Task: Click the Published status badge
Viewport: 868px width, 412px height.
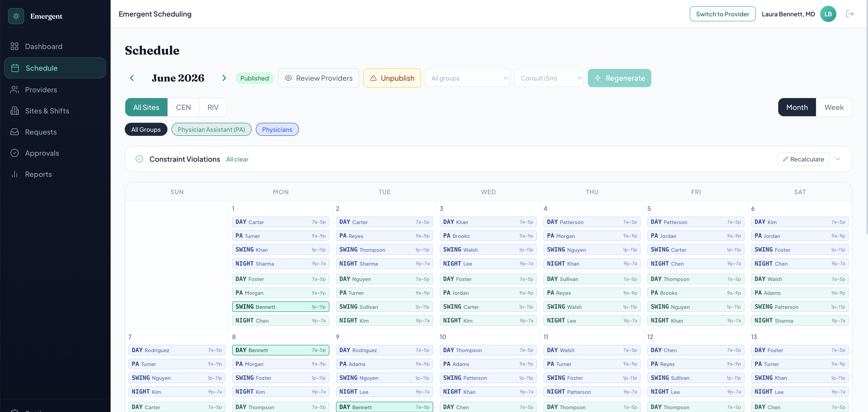Action: (x=254, y=78)
